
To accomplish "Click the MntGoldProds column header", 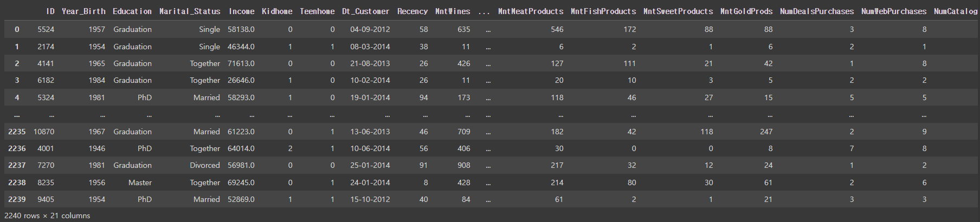I will [x=746, y=11].
